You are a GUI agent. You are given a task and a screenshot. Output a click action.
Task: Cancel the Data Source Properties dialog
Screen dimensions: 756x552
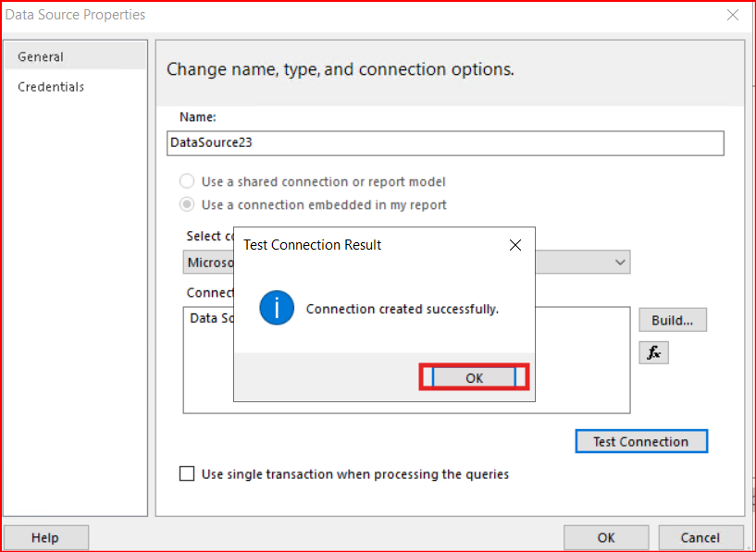point(700,537)
